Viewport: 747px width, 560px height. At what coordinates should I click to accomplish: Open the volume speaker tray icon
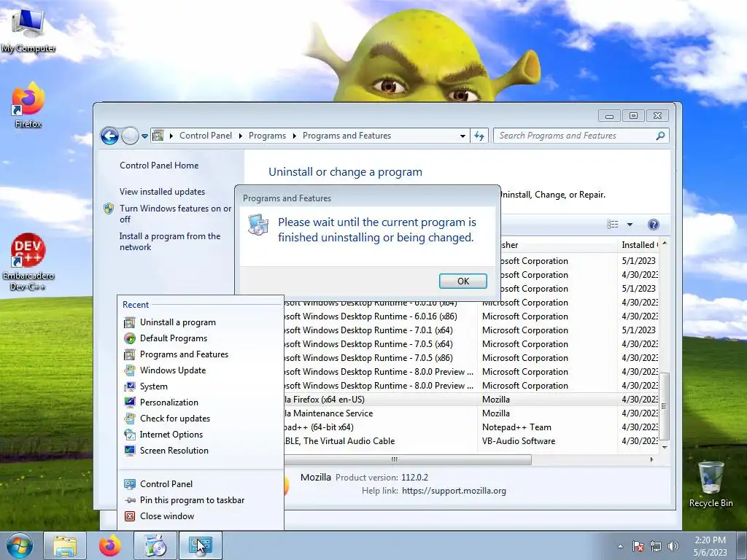[x=673, y=546]
